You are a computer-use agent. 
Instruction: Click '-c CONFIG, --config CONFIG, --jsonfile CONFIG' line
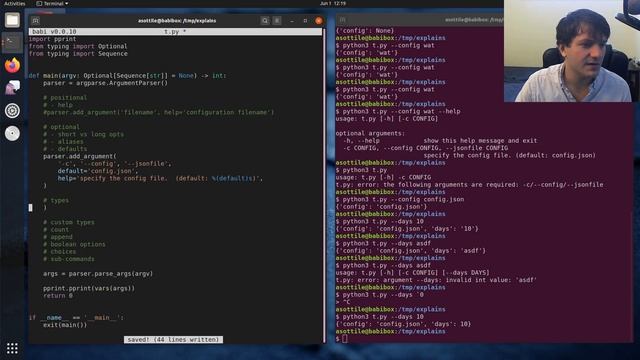(425, 148)
